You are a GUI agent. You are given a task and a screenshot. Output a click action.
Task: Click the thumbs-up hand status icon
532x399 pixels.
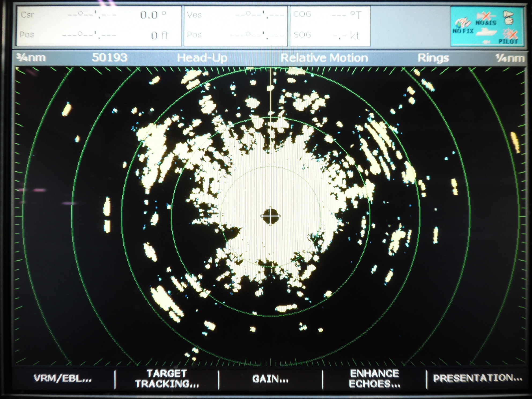(x=508, y=18)
